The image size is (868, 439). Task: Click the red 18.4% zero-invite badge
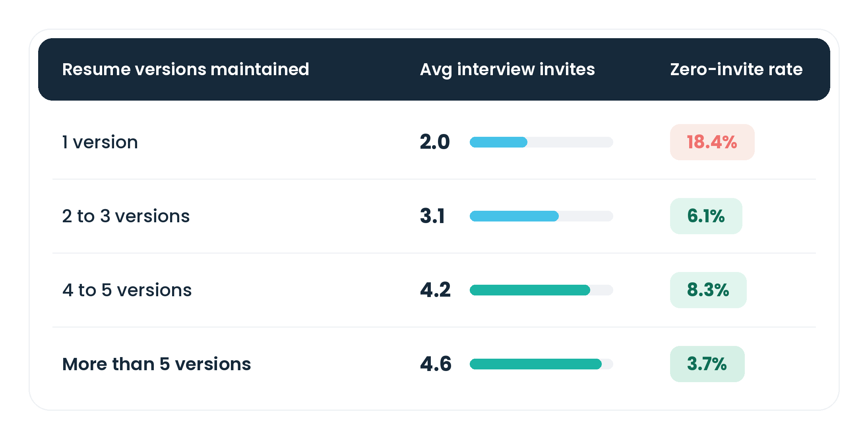click(x=712, y=142)
